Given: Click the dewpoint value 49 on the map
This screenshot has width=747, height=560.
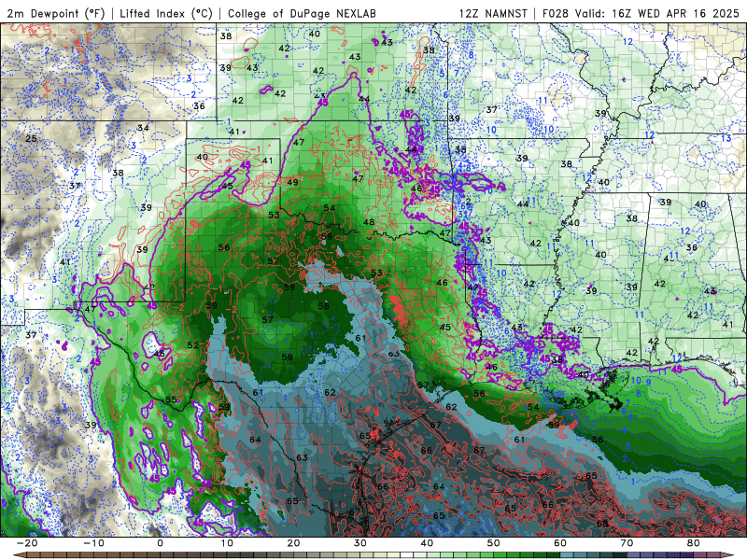Looking at the screenshot, I should point(292,182).
